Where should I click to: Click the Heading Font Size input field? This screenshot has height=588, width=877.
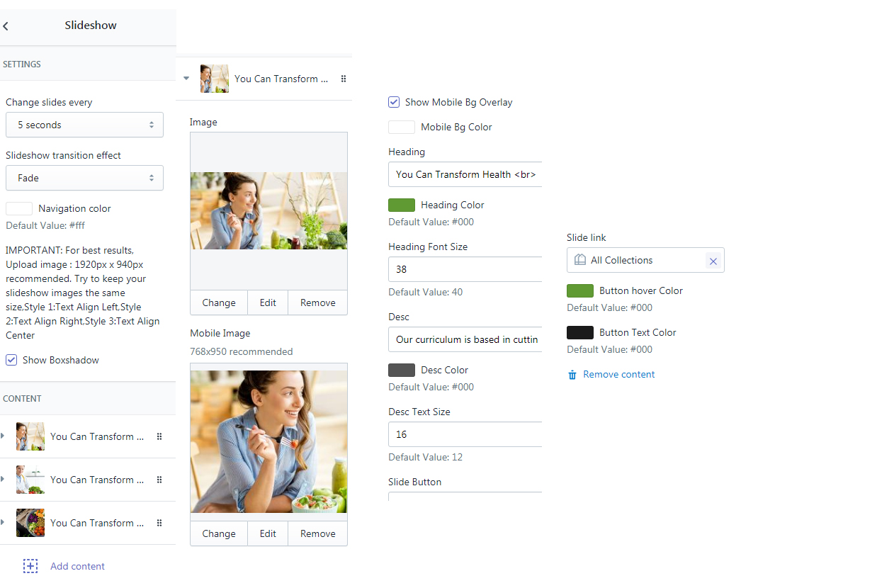(x=465, y=269)
